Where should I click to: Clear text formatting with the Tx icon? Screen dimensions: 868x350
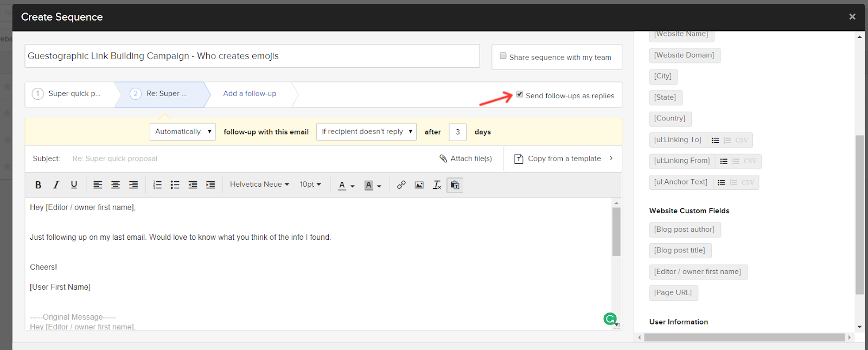(x=437, y=185)
